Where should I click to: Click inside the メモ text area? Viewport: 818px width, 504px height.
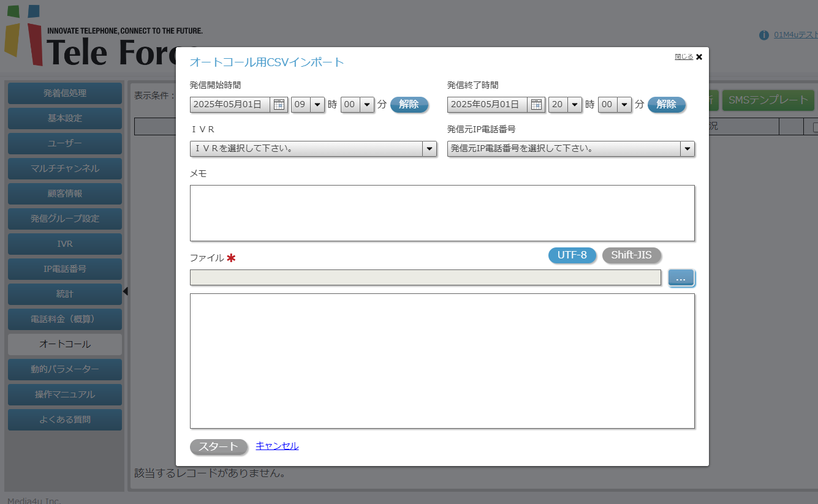coord(442,213)
